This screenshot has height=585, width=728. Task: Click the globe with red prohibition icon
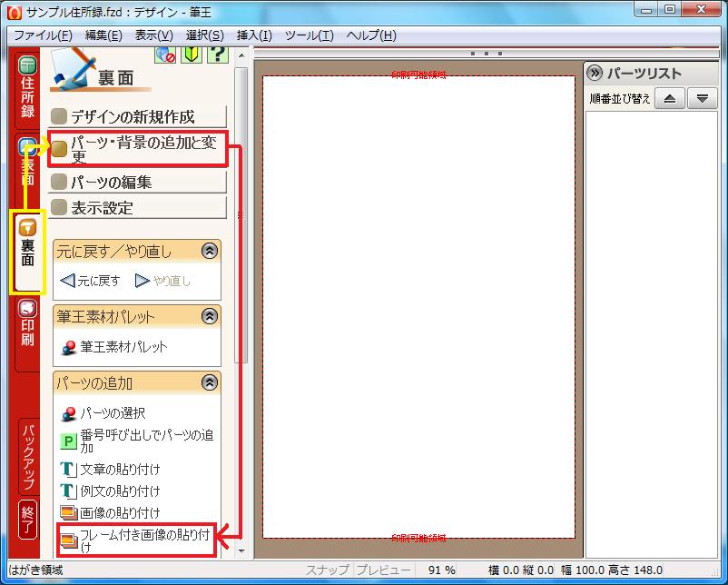(165, 55)
